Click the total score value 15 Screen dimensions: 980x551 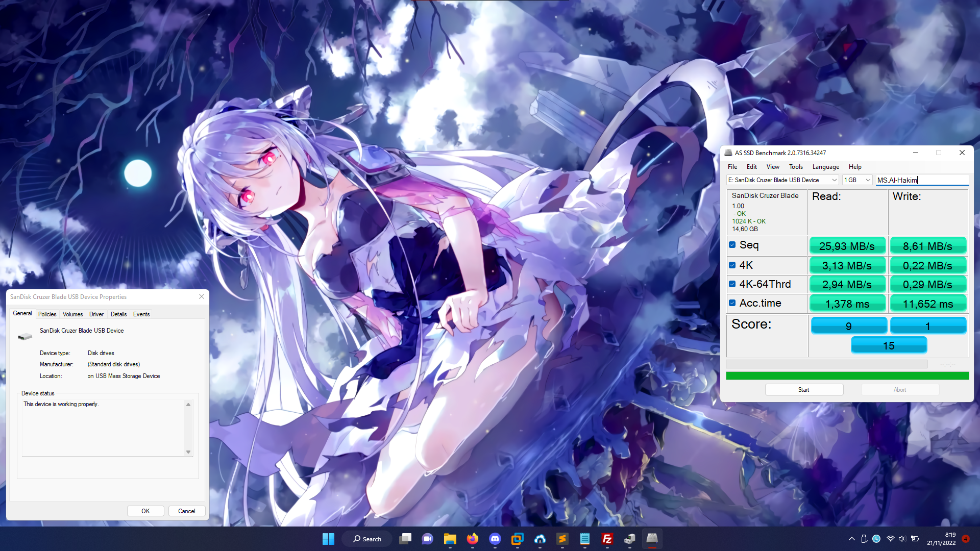pyautogui.click(x=889, y=345)
